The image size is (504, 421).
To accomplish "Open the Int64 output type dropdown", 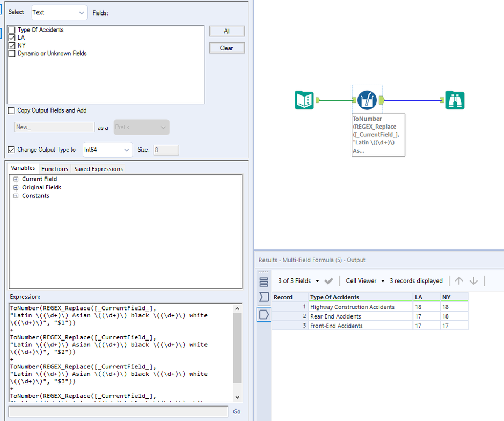I will tap(108, 150).
